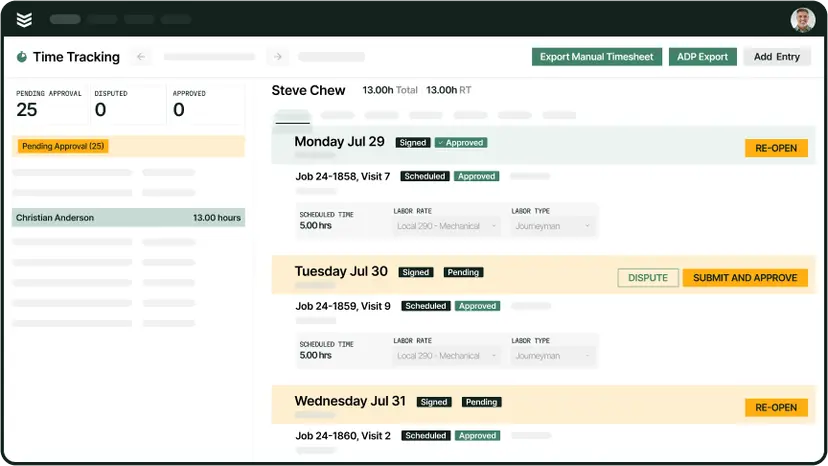Go to the previous period arrow
Image resolution: width=828 pixels, height=466 pixels.
[x=141, y=57]
